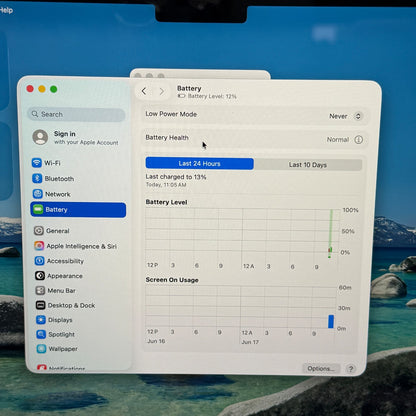
Task: Open the Low Power Mode Never dropdown
Action: click(x=345, y=116)
